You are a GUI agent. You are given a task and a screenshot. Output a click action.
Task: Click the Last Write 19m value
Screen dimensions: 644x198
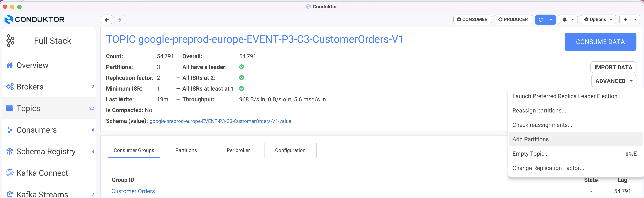click(162, 100)
